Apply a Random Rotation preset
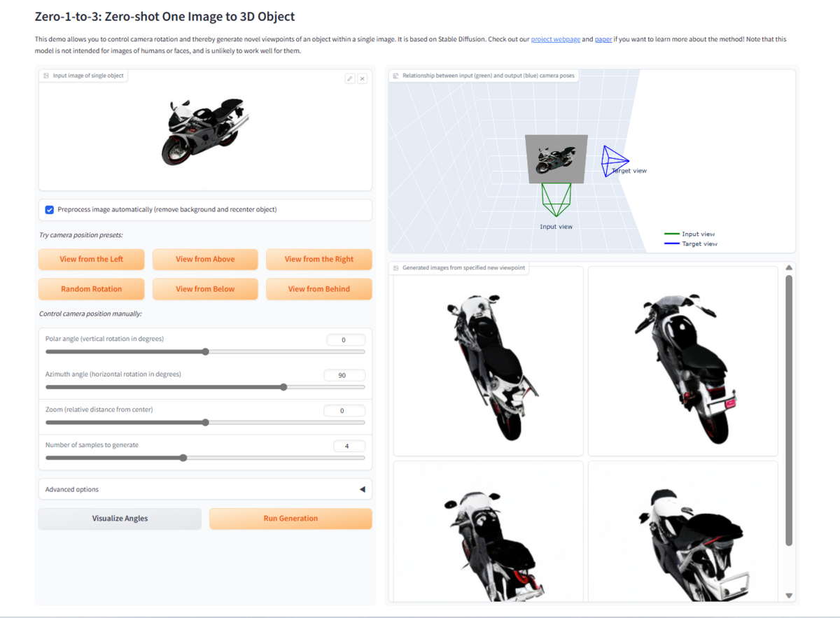Screen dimensions: 840x618 click(91, 288)
